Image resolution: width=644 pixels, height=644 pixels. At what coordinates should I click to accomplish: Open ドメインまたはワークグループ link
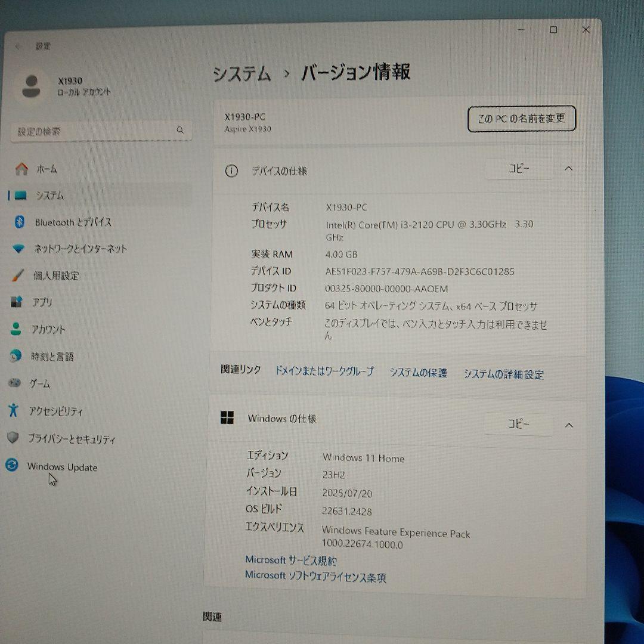pos(324,371)
